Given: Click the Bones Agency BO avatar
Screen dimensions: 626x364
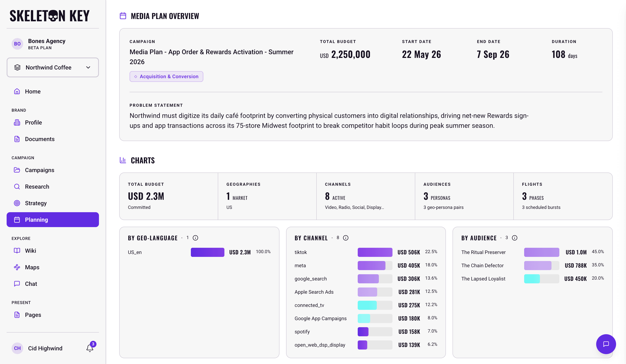Looking at the screenshot, I should [17, 44].
